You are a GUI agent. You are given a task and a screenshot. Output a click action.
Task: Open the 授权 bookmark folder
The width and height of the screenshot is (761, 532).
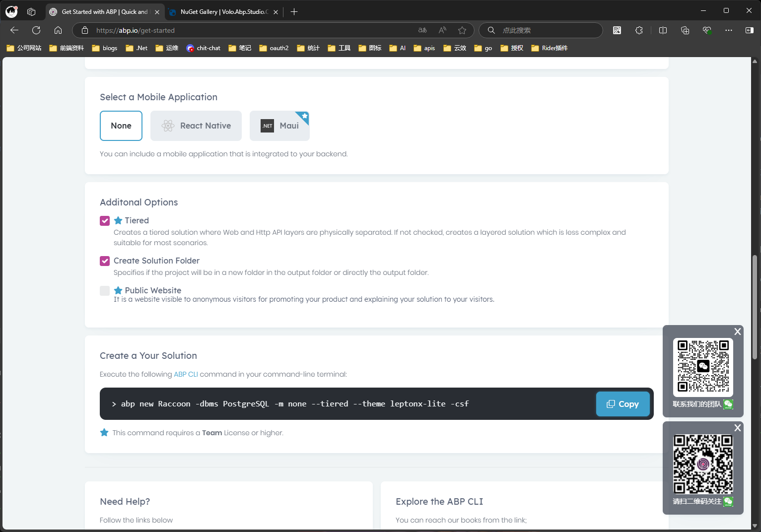[512, 48]
